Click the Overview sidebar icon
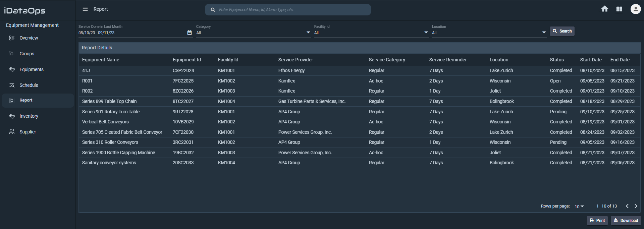Viewport: 644px width, 229px height. [12, 38]
